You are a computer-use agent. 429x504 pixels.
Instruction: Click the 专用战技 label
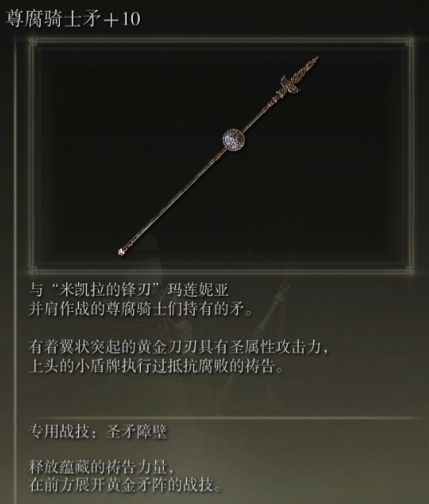pyautogui.click(x=59, y=431)
